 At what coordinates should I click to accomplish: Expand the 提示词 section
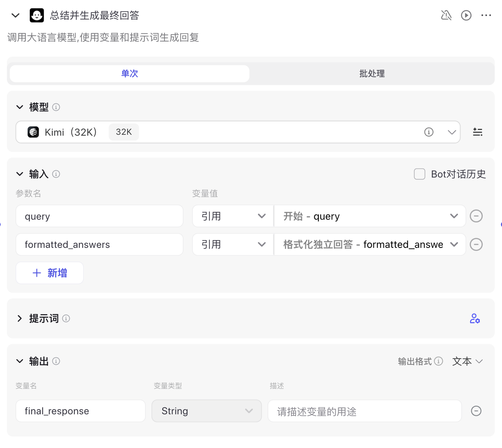point(20,319)
